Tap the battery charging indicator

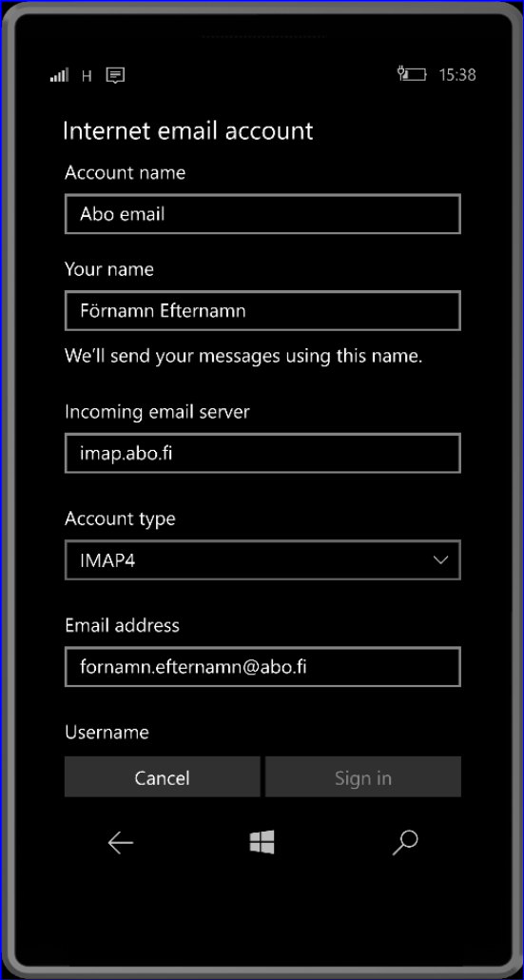412,74
